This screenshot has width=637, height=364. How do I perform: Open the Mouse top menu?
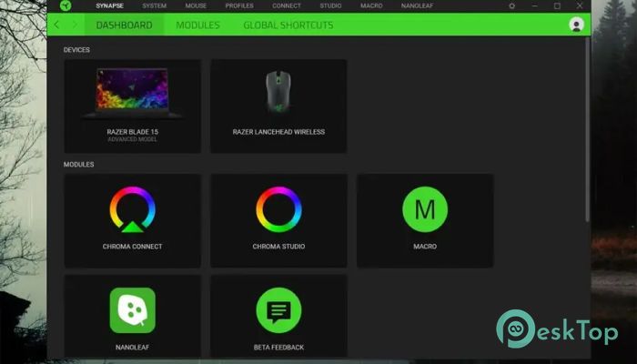[196, 5]
